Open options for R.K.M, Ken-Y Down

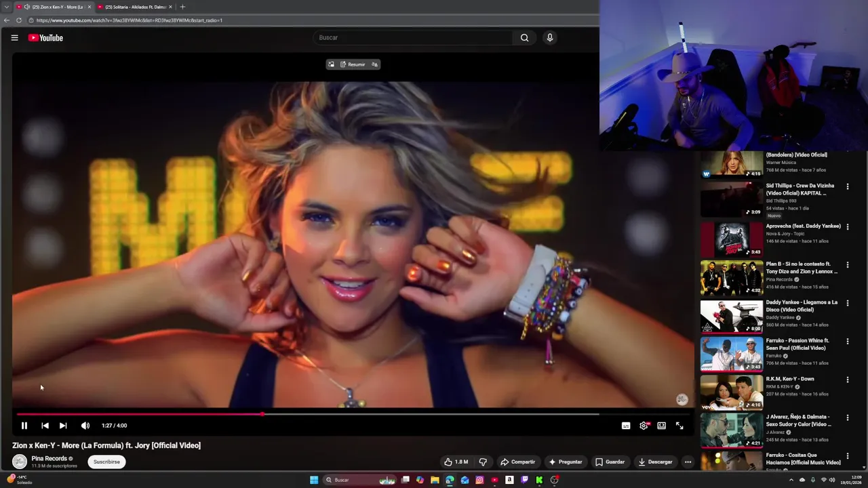tap(848, 380)
